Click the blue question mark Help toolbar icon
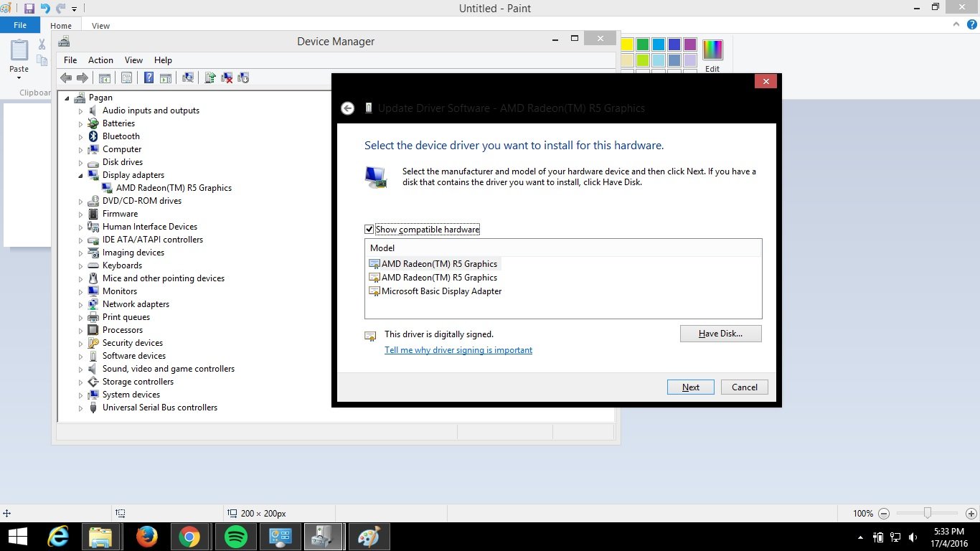 coord(149,77)
